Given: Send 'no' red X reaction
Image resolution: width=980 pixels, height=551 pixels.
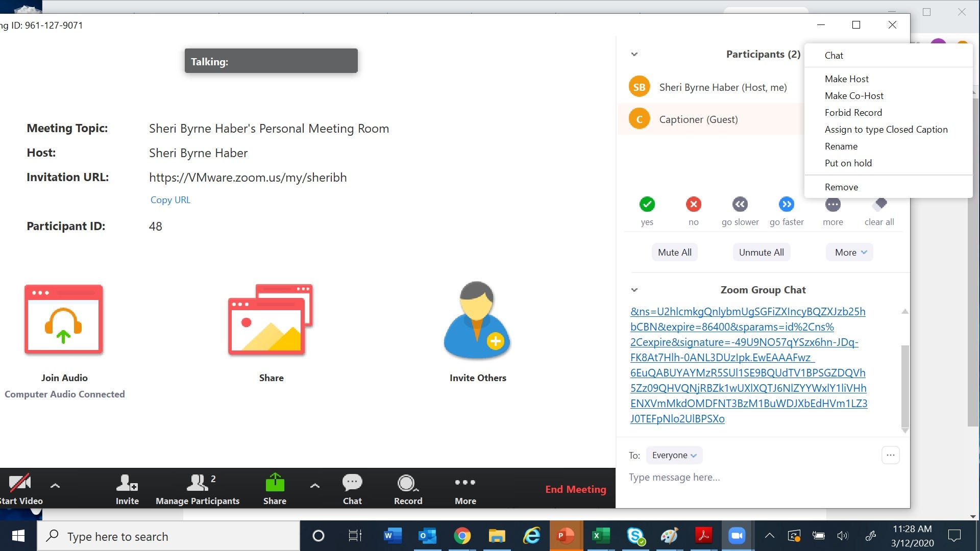Looking at the screenshot, I should click(x=693, y=204).
